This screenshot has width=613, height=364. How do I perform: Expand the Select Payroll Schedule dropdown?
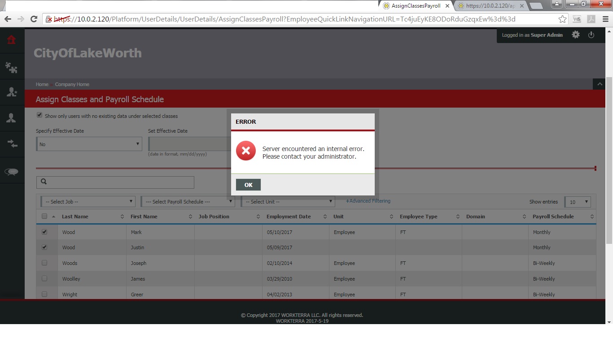(x=188, y=202)
